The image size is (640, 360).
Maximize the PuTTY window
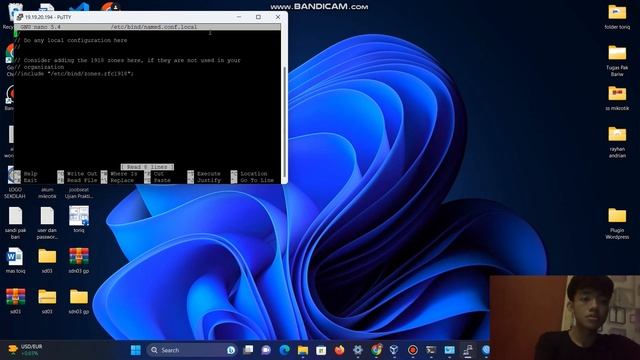click(x=258, y=17)
